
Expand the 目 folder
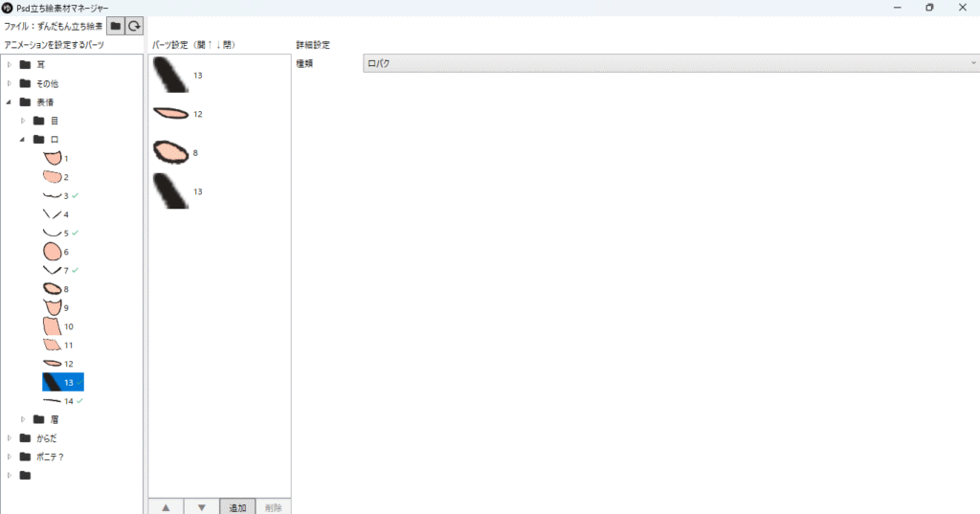click(x=23, y=121)
